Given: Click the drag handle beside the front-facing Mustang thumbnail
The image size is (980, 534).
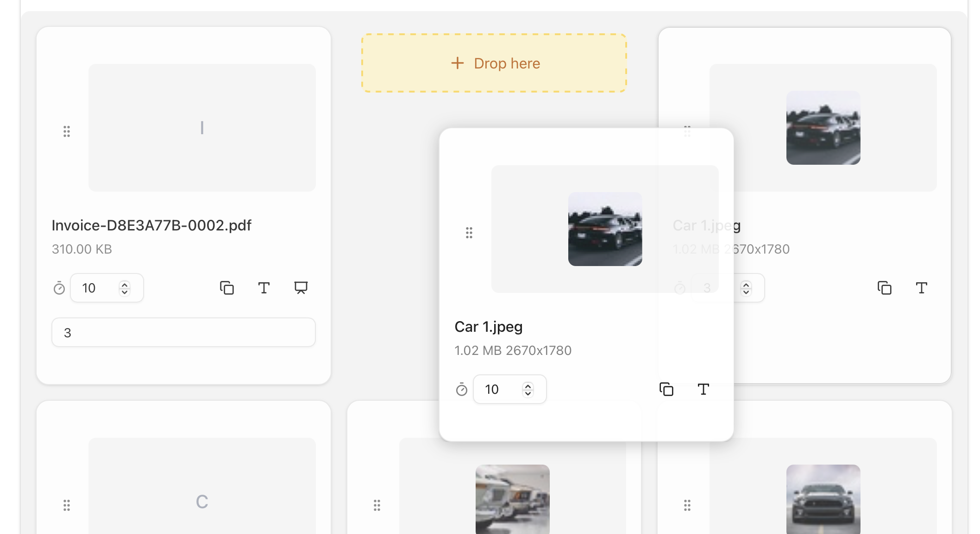Looking at the screenshot, I should coord(687,505).
